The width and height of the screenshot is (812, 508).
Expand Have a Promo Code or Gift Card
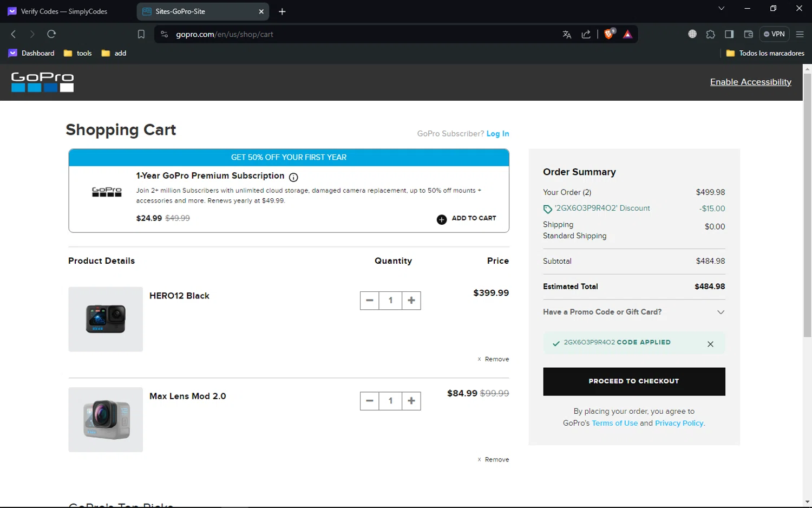pos(634,312)
